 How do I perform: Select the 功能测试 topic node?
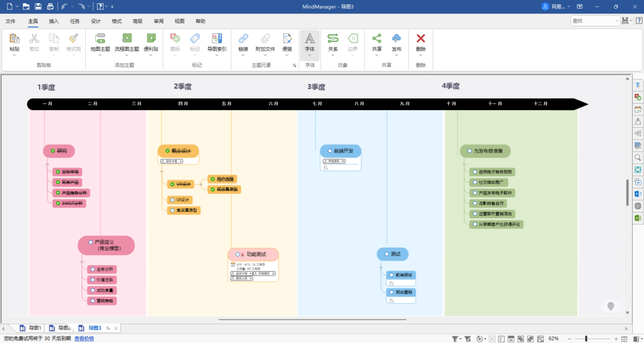point(253,254)
